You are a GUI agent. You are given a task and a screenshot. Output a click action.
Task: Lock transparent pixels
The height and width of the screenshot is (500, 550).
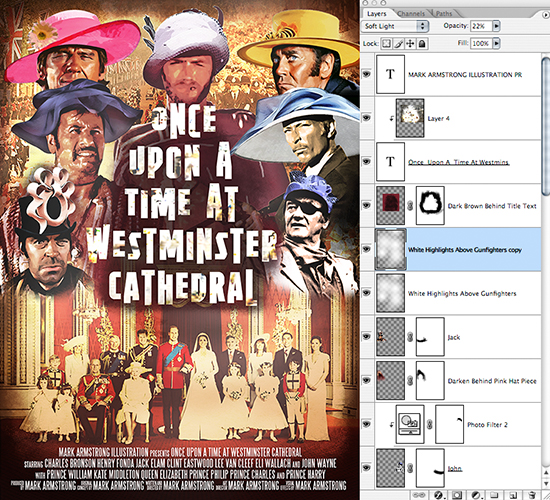(386, 44)
